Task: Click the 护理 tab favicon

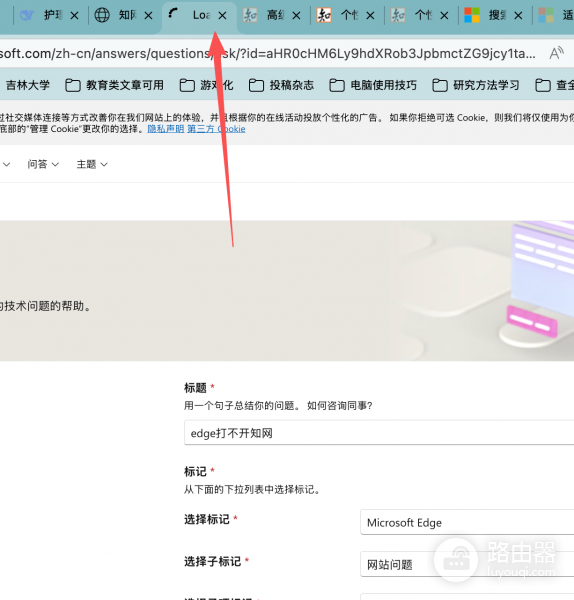Action: [27, 15]
